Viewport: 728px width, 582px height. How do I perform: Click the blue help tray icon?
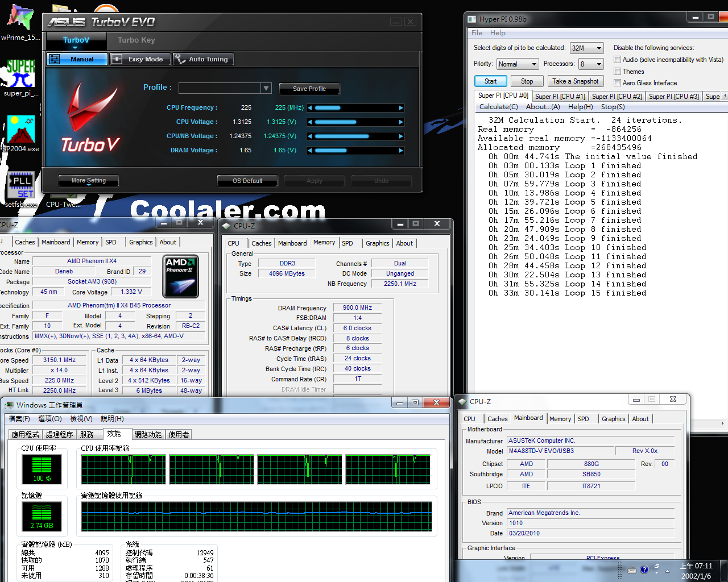click(644, 569)
